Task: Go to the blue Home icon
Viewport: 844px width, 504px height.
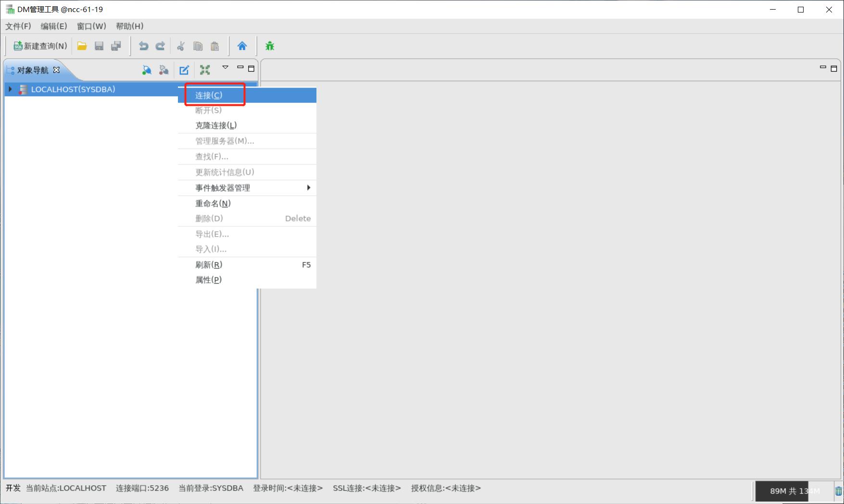Action: click(242, 46)
